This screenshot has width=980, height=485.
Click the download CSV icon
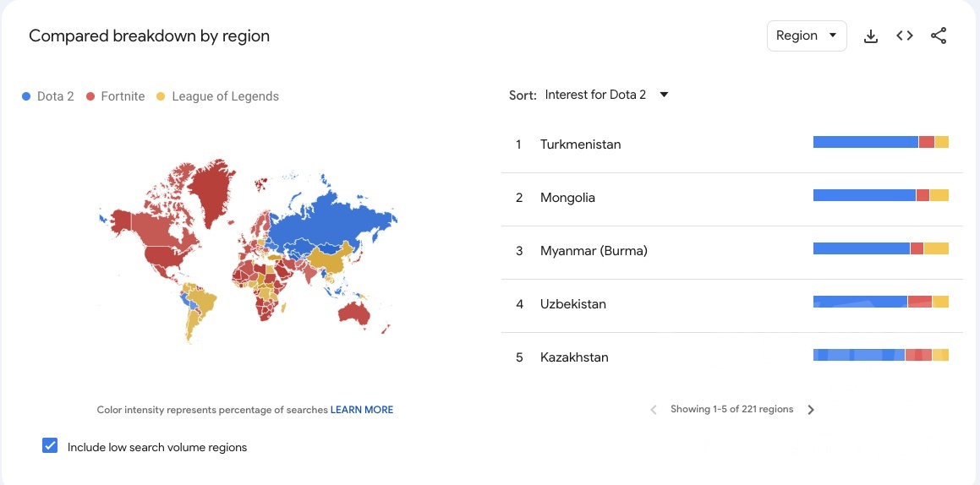[x=871, y=36]
